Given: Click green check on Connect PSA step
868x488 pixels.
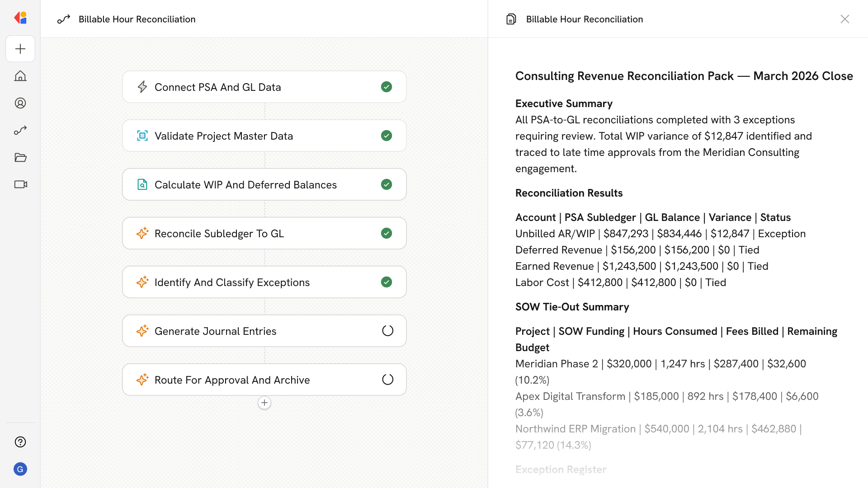Looking at the screenshot, I should (387, 87).
